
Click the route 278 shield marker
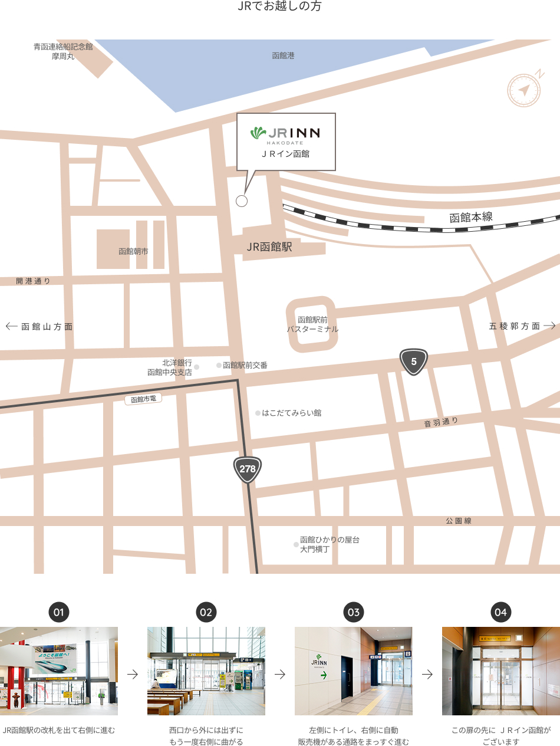pos(248,469)
